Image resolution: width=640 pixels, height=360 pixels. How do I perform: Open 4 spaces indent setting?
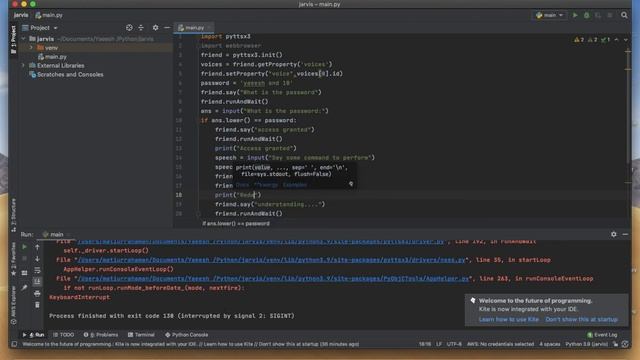[549, 344]
